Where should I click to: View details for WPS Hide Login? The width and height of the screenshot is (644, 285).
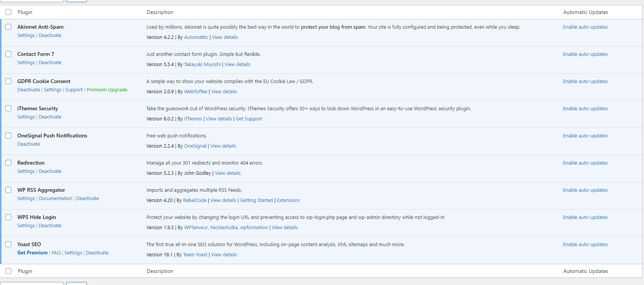285,228
